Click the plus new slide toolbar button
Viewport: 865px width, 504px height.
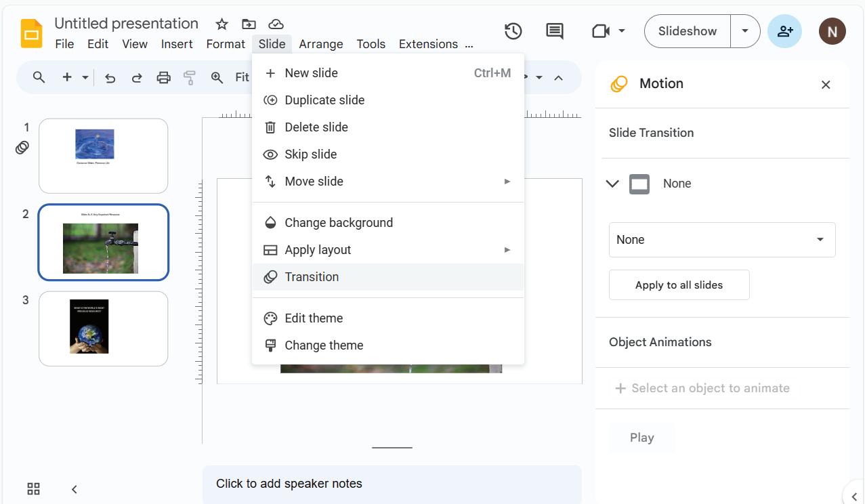[67, 77]
